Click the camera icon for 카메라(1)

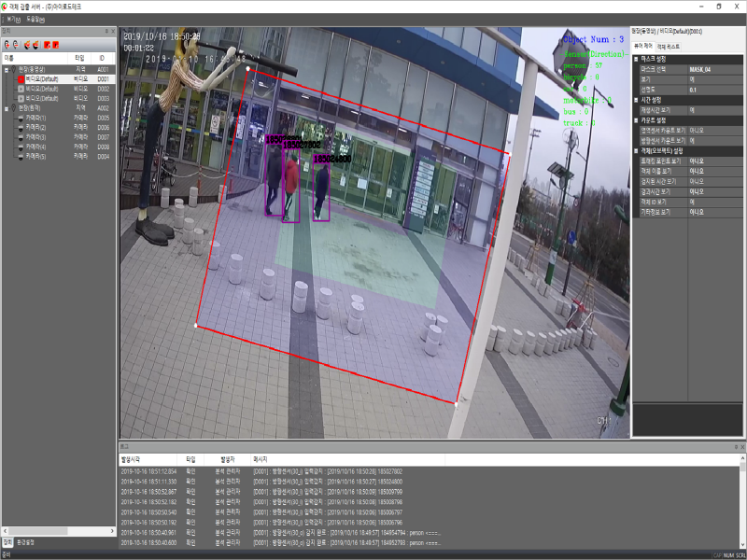[x=21, y=119]
